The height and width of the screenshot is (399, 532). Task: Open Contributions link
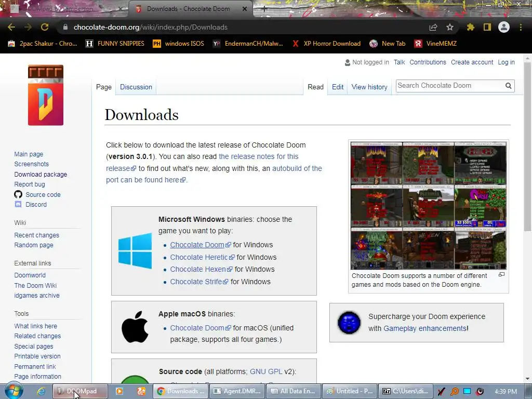point(428,62)
